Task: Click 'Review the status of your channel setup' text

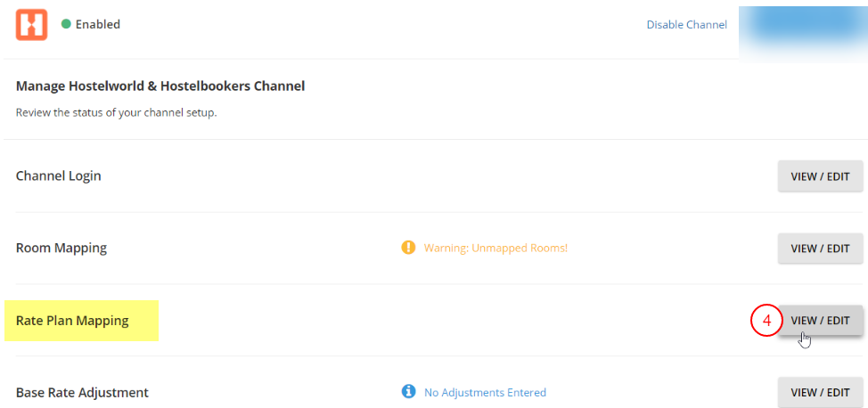Action: click(x=116, y=113)
